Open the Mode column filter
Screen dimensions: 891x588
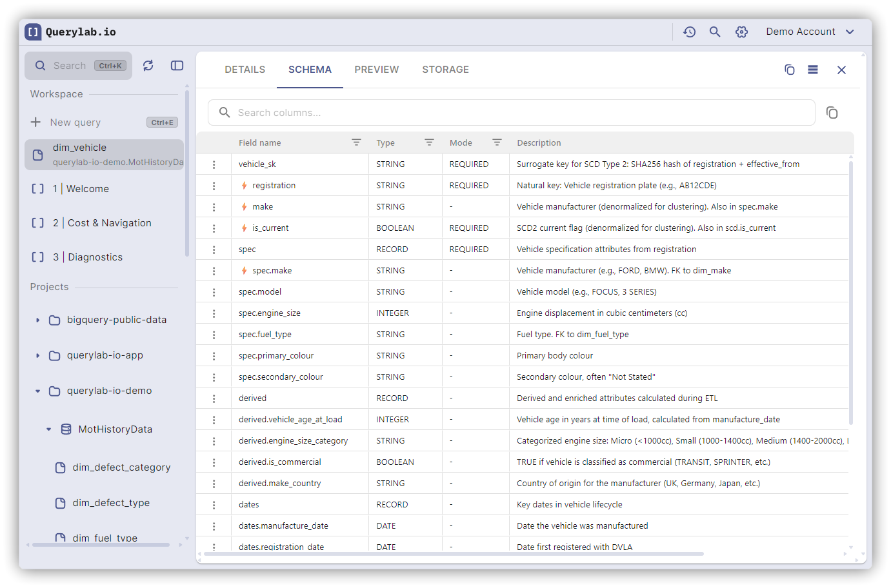497,142
